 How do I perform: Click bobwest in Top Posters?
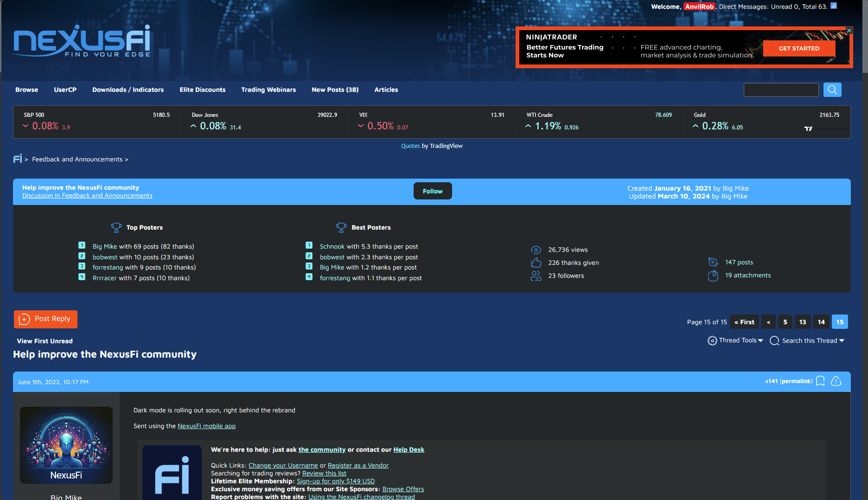105,257
